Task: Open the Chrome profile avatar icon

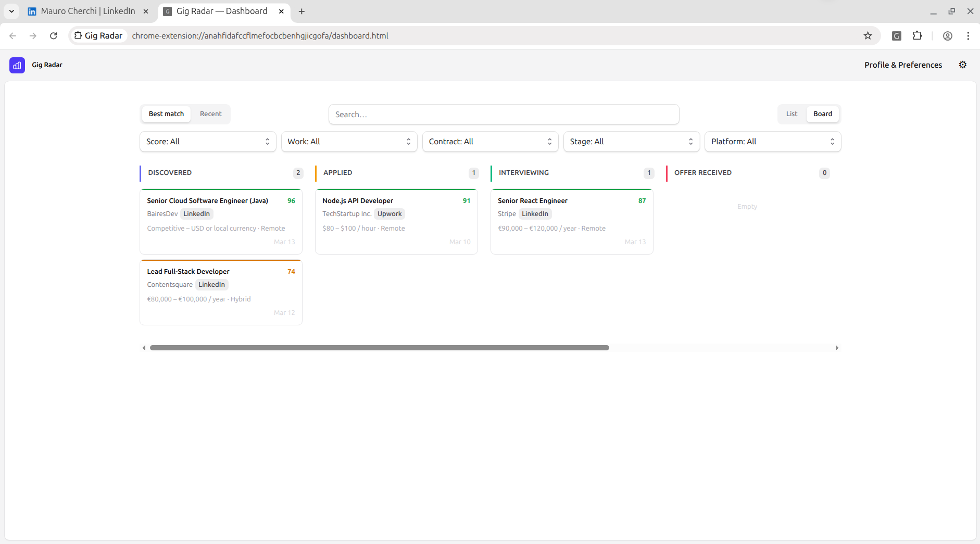Action: tap(947, 36)
